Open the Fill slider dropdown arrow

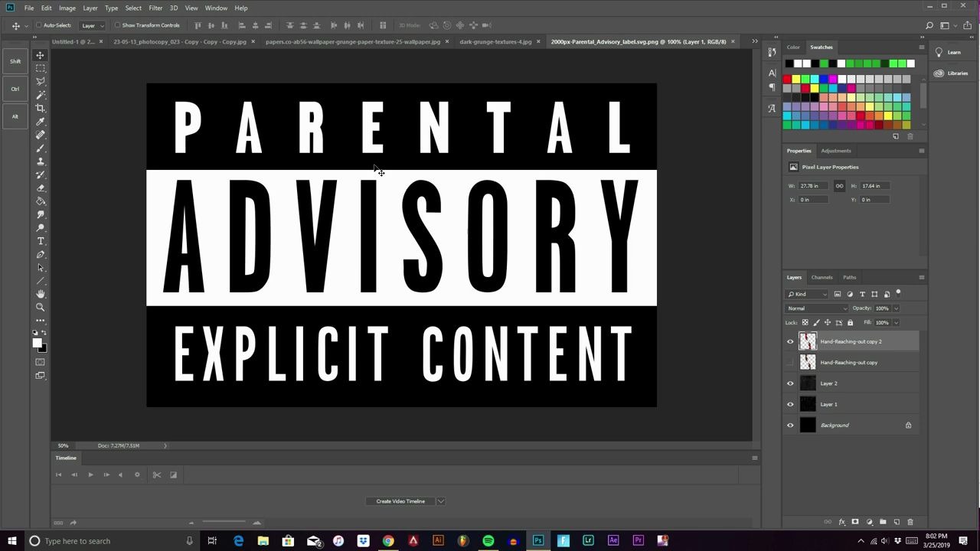pos(896,323)
